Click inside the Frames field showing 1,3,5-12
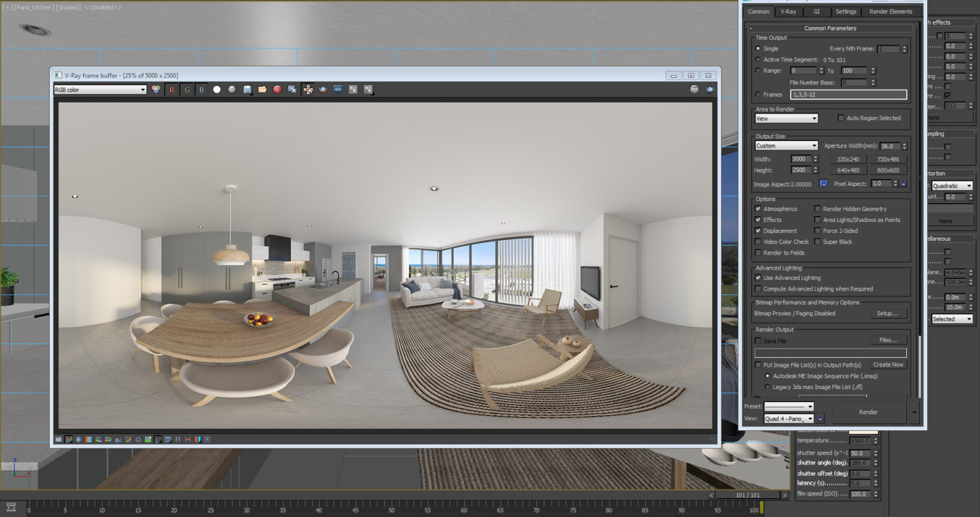Screen dimensions: 980x517 click(848, 94)
